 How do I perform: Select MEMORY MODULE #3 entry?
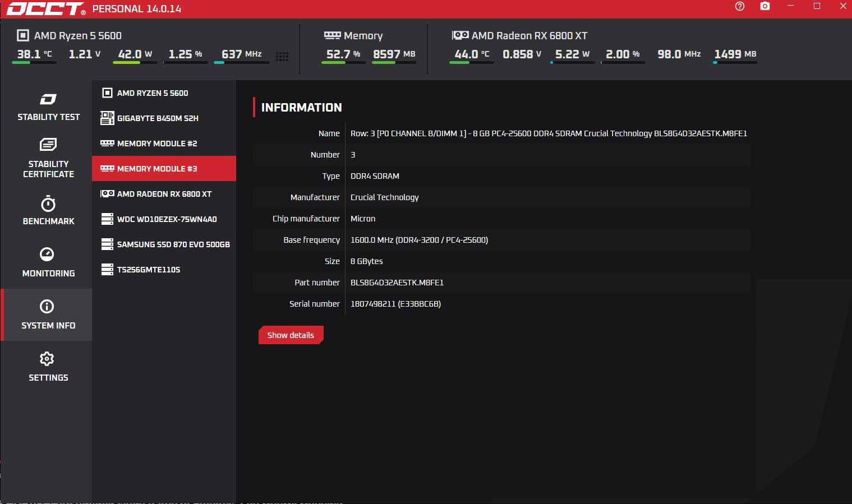pyautogui.click(x=164, y=169)
